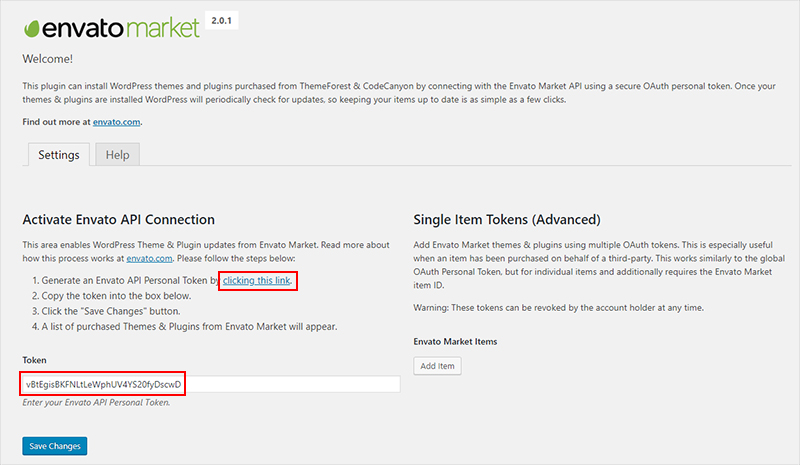Click the Envato Market leaf logo

coord(32,29)
